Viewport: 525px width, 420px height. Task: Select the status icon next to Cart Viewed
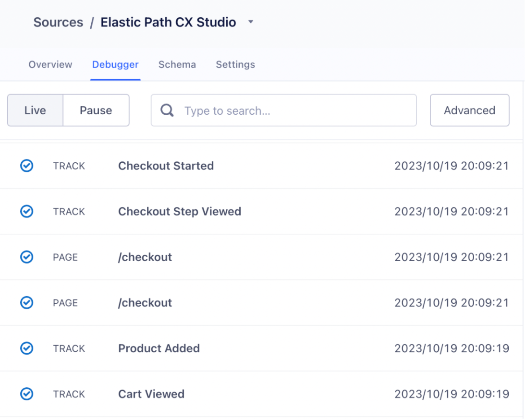click(27, 394)
